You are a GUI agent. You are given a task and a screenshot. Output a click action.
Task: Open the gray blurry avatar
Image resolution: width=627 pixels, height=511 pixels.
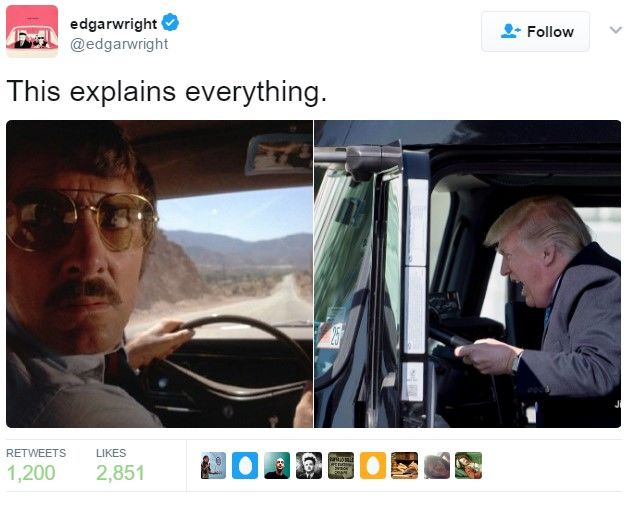pyautogui.click(x=437, y=465)
